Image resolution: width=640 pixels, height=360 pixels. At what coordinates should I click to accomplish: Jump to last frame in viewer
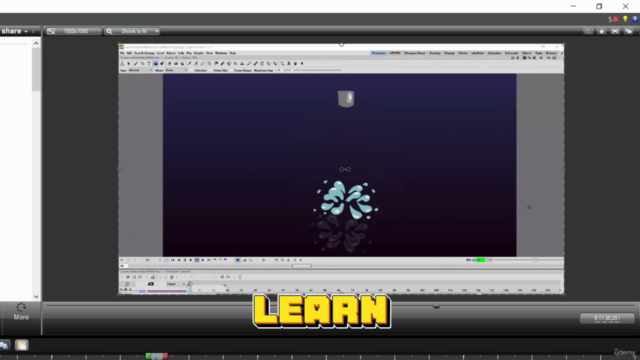coord(209,260)
